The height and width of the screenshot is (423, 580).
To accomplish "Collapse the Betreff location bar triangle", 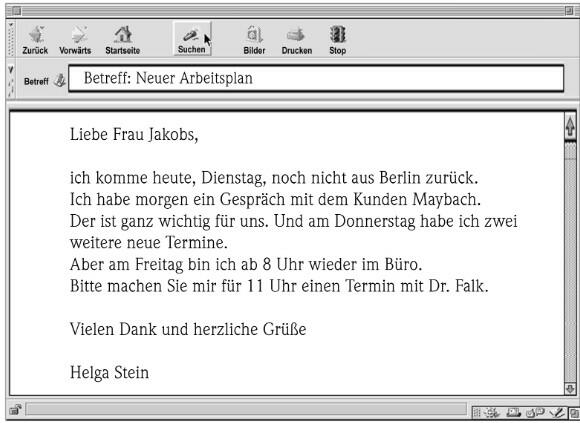I will point(11,70).
